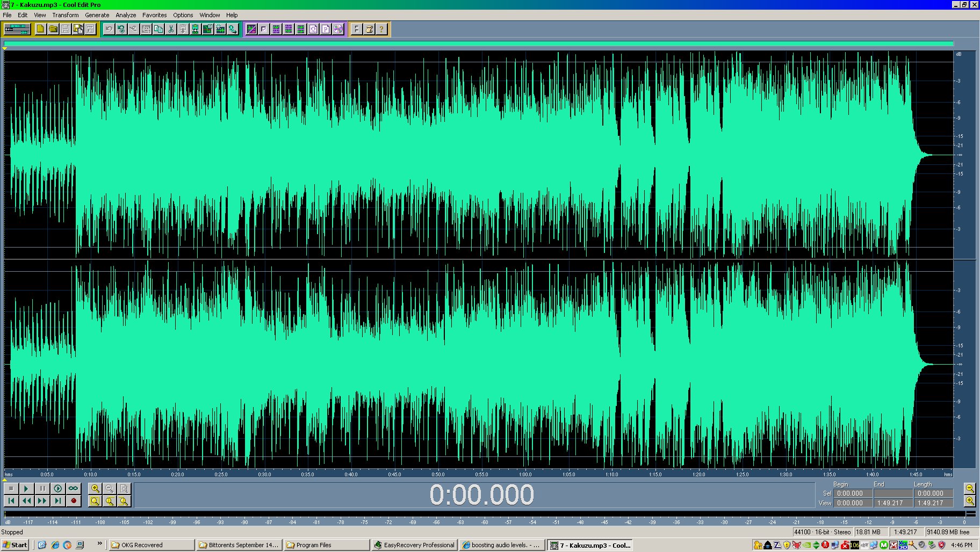Screen dimensions: 980x552
Task: Zoom out with the minus magnifier
Action: click(x=110, y=488)
